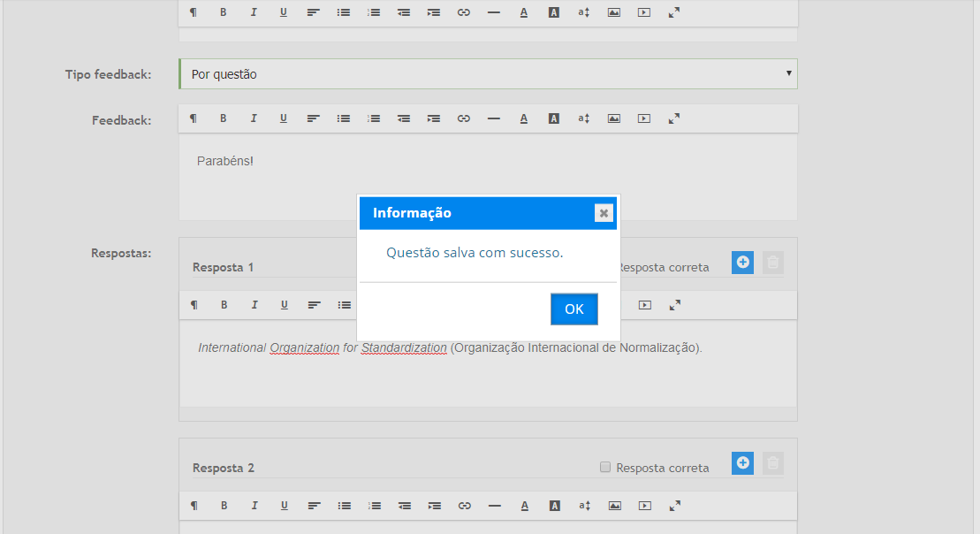Expand the Resposta 1 editor to fullscreen

click(x=674, y=305)
